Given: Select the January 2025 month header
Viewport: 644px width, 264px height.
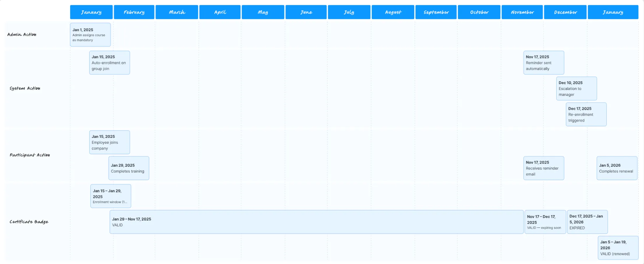Looking at the screenshot, I should [91, 12].
